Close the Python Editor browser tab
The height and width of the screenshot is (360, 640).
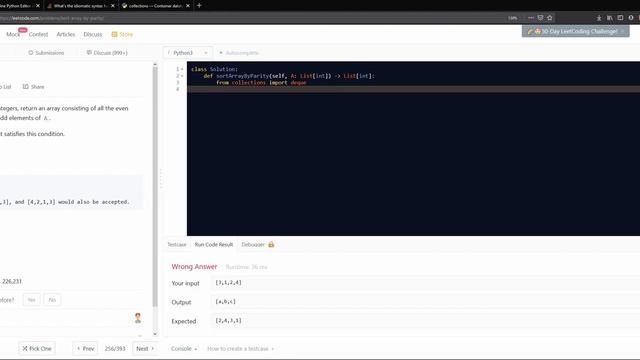point(38,6)
